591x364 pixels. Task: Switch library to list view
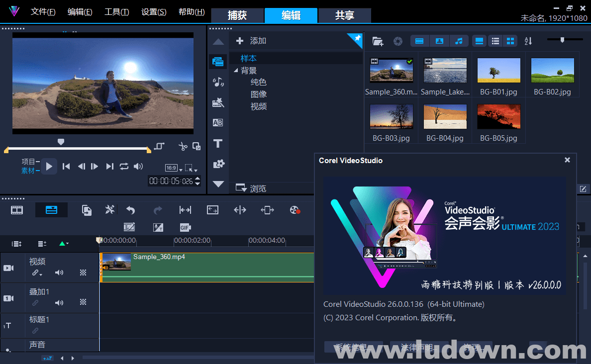pyautogui.click(x=495, y=41)
